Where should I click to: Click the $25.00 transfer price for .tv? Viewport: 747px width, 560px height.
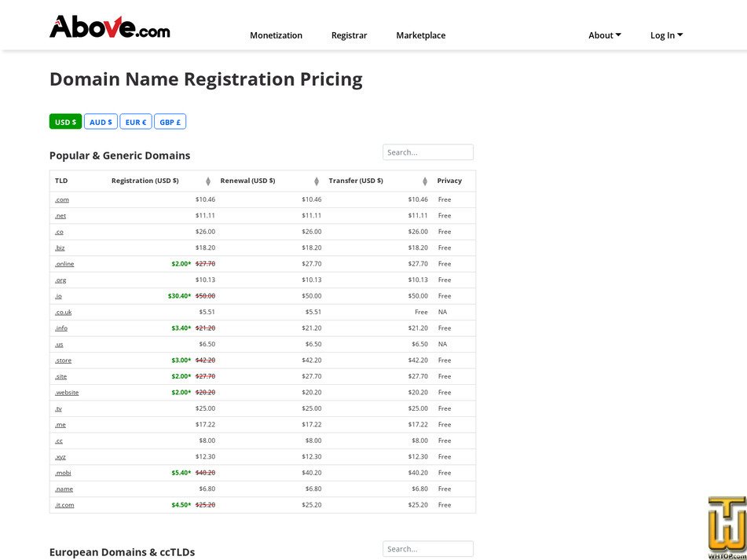418,408
